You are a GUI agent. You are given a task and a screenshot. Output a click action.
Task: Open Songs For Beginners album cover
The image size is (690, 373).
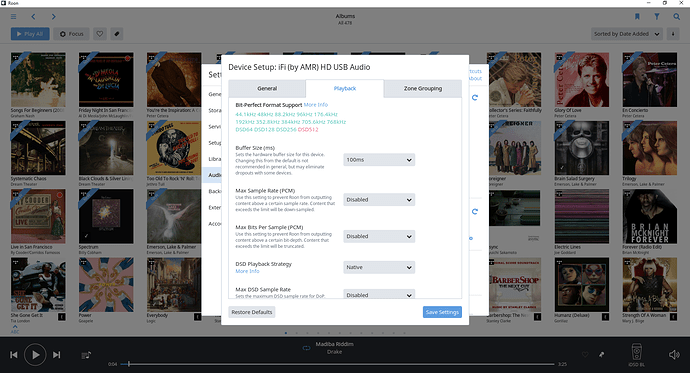pos(38,80)
